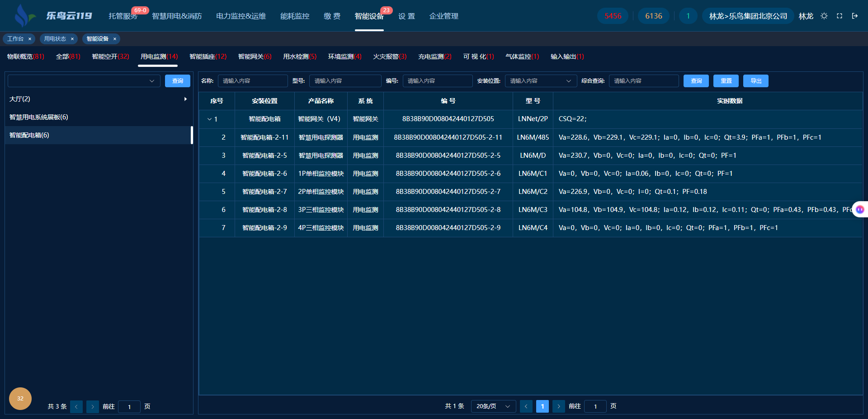
Task: Switch to the 智能插座 tab
Action: (208, 56)
